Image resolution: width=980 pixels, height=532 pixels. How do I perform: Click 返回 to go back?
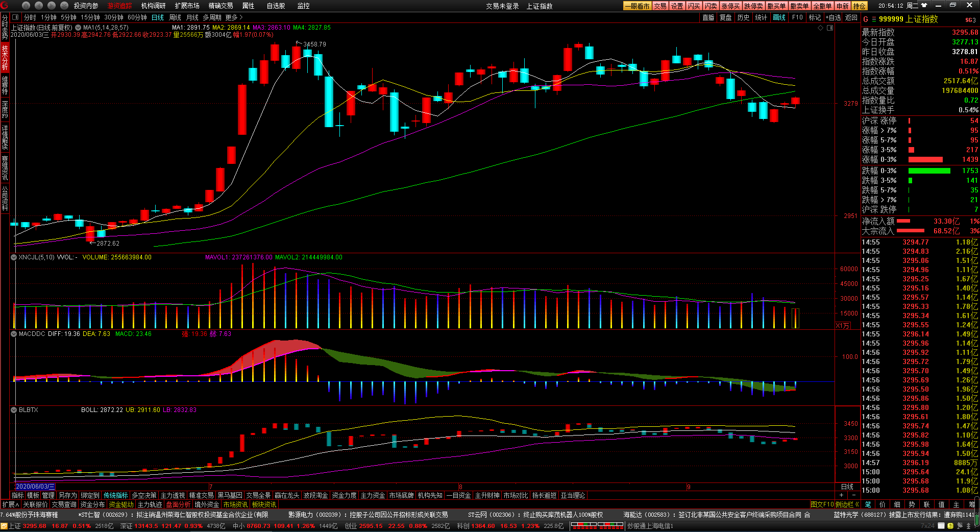851,17
